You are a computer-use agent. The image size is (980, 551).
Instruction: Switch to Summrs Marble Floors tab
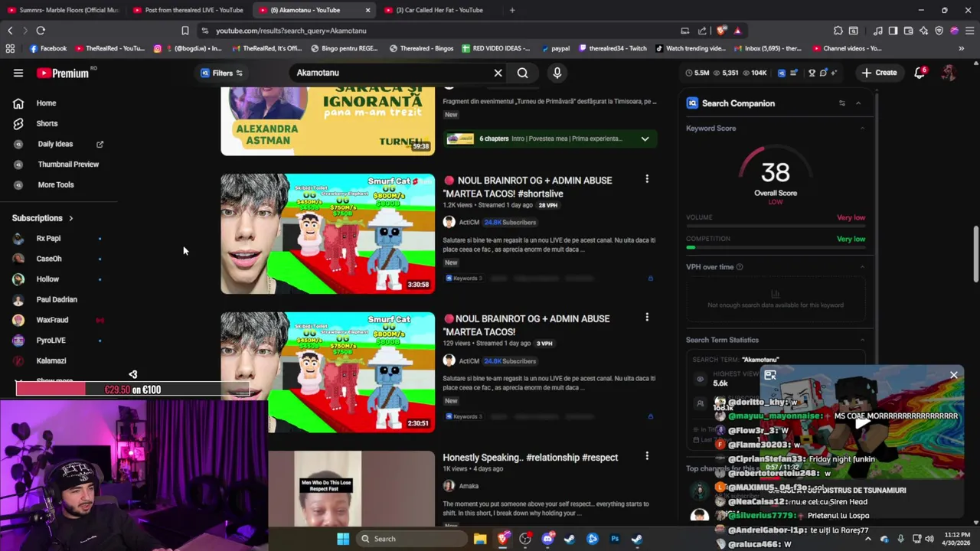(x=63, y=10)
